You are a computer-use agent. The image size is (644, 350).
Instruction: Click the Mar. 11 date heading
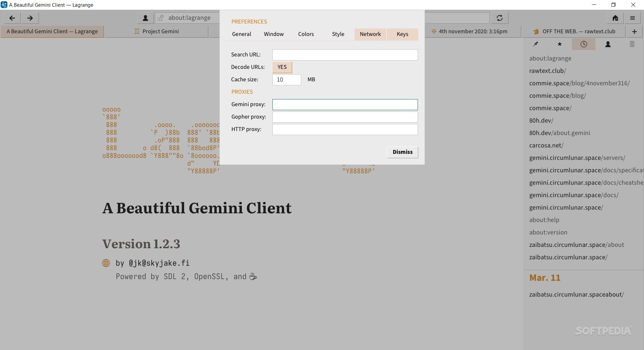coord(545,278)
